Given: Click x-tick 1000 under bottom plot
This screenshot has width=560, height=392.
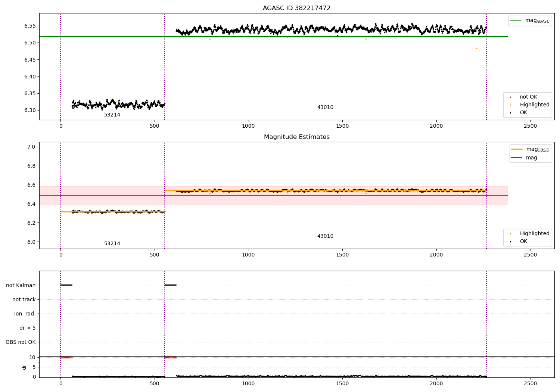Looking at the screenshot, I should [x=248, y=383].
